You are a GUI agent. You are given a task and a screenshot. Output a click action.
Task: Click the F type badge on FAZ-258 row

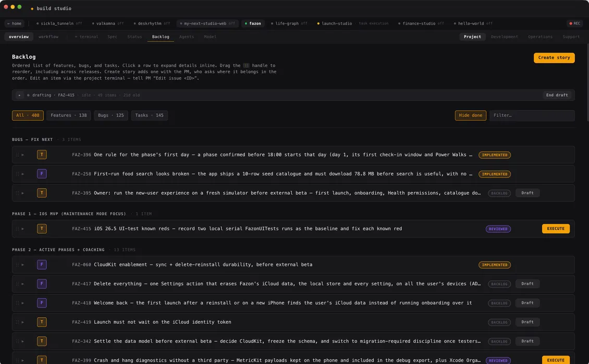42,174
